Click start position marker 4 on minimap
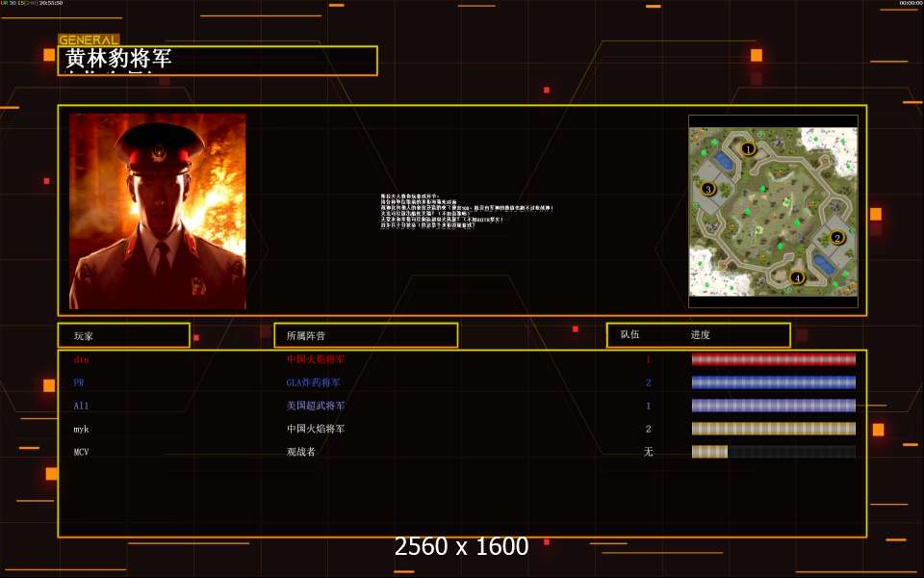The width and height of the screenshot is (924, 578). (x=797, y=277)
